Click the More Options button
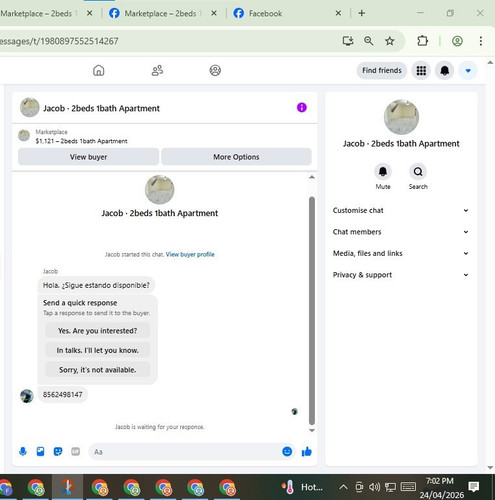Screen dimensions: 495x500 [236, 157]
